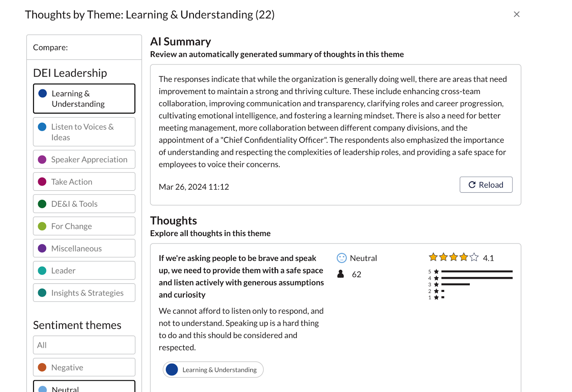572x392 pixels.
Task: Select the Insights & Strategies theme
Action: (84, 293)
